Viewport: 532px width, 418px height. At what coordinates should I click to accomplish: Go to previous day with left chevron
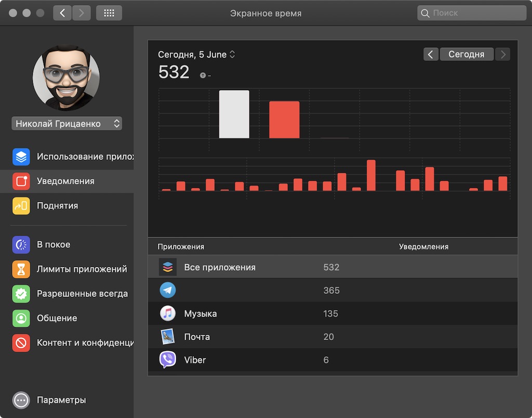tap(431, 54)
